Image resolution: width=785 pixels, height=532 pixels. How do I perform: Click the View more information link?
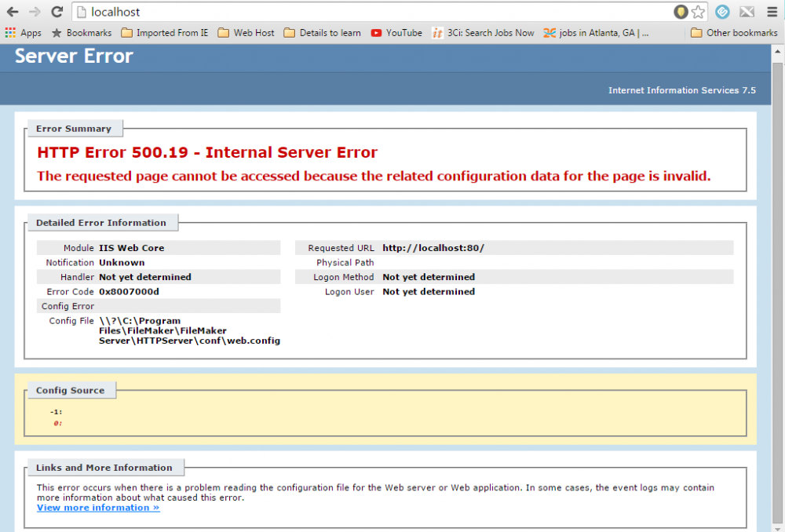click(98, 508)
